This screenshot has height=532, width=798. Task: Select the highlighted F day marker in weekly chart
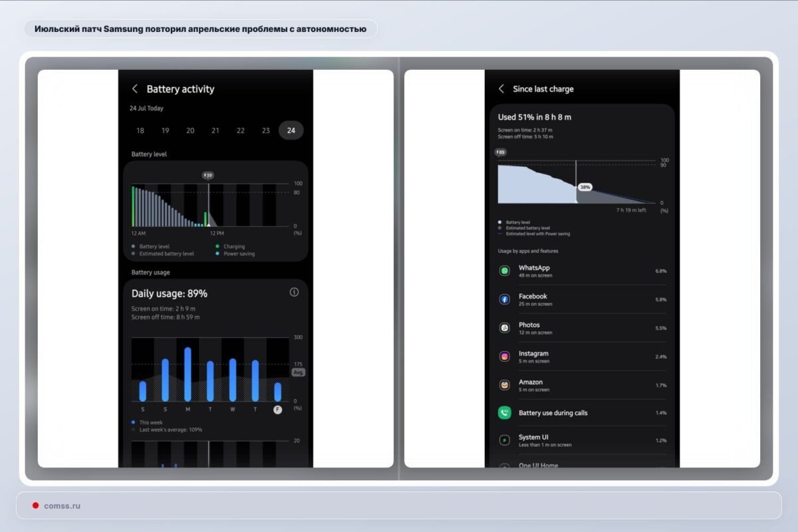277,410
